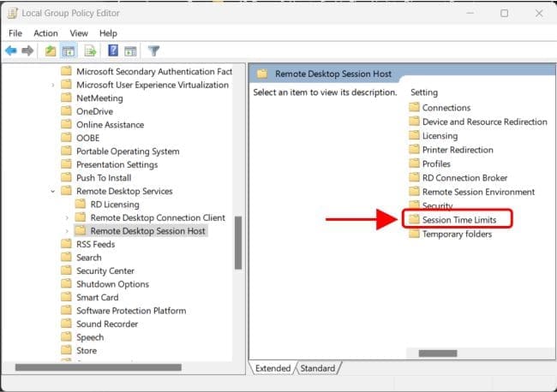Click the Forward arrow toolbar icon

pos(27,51)
